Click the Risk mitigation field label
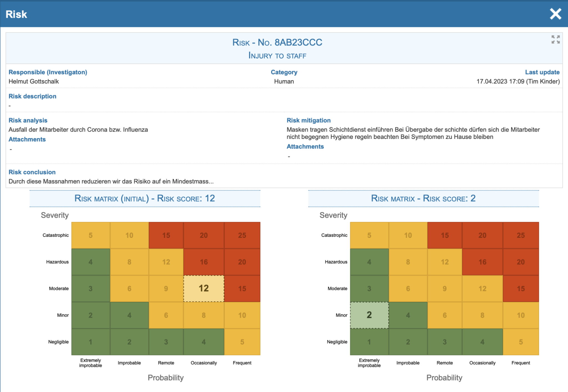This screenshot has width=568, height=392. [x=309, y=120]
